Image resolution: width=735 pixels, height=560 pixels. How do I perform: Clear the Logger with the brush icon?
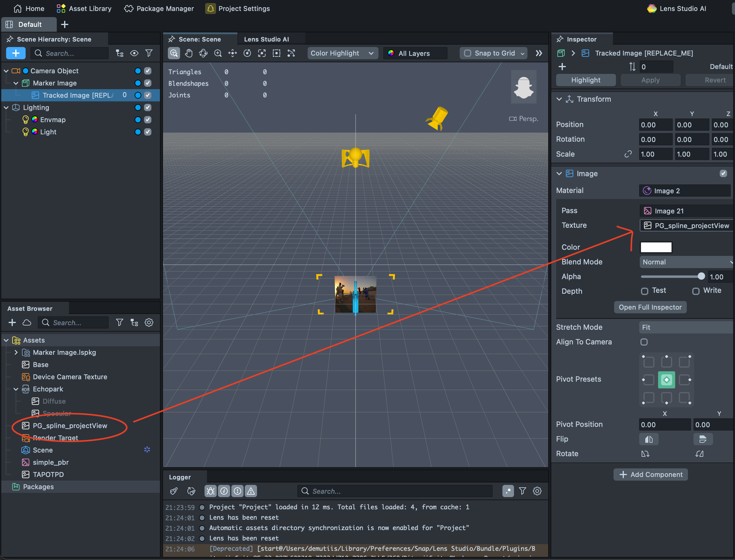tap(174, 491)
